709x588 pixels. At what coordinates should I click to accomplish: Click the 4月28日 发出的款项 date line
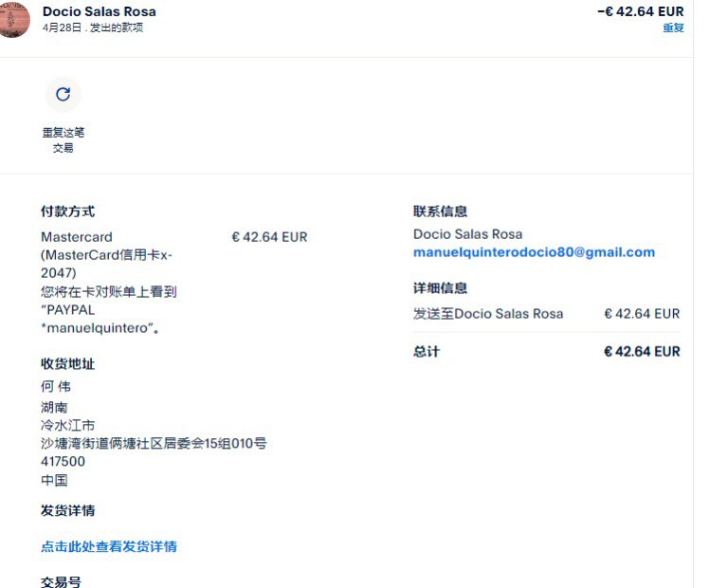pyautogui.click(x=93, y=28)
